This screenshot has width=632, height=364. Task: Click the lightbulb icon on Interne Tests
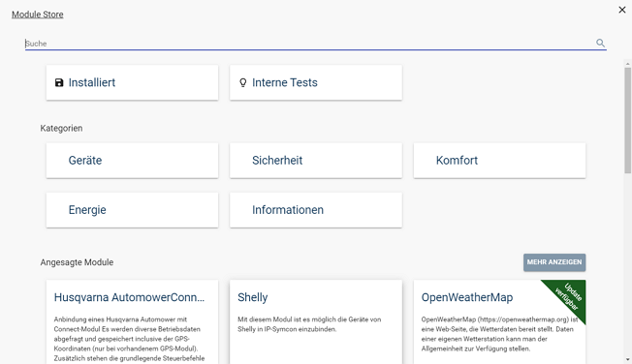[x=242, y=82]
